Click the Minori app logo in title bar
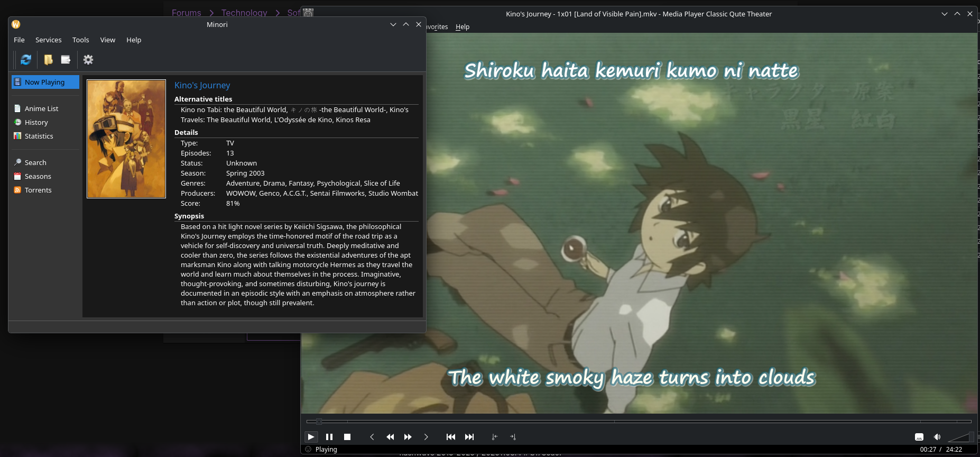The height and width of the screenshot is (457, 980). pyautogui.click(x=16, y=24)
